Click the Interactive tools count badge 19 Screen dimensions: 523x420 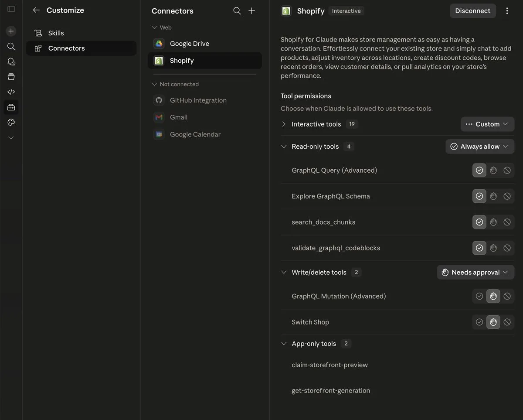[x=352, y=124]
